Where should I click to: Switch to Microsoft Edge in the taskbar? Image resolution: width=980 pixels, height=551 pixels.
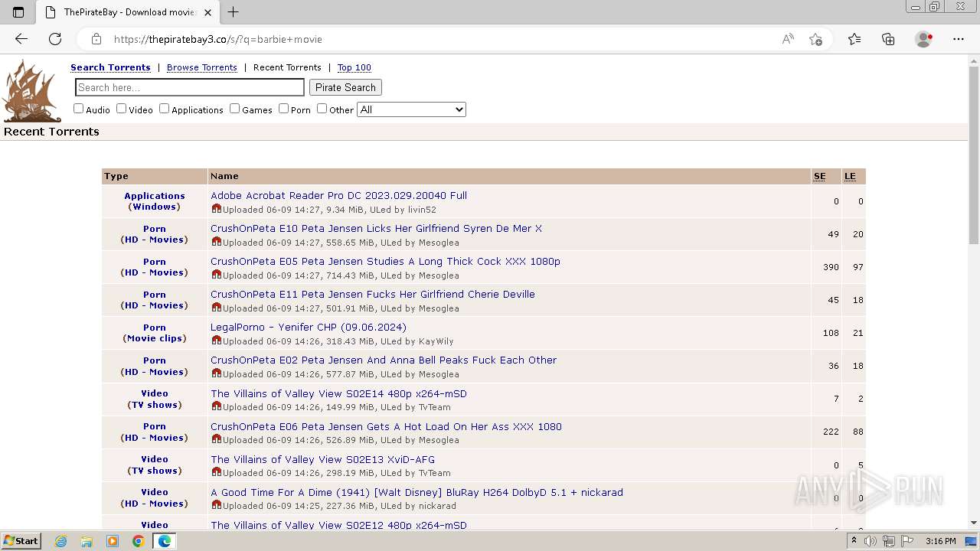coord(164,541)
